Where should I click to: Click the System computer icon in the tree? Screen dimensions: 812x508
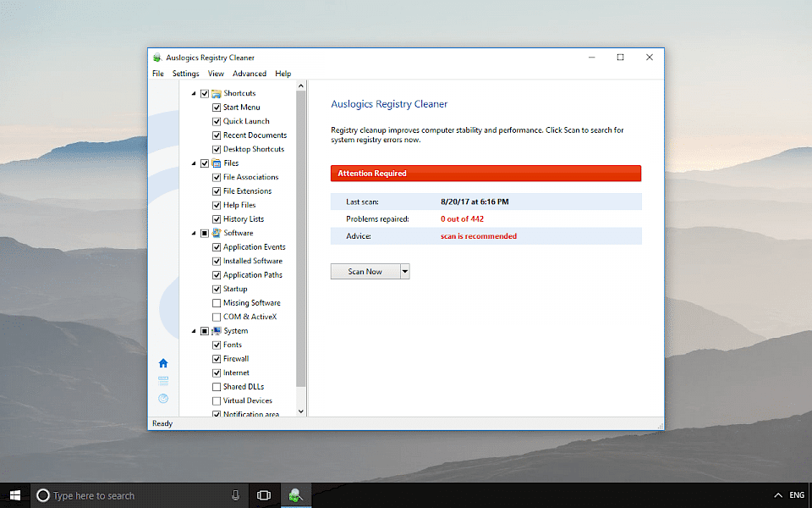(x=217, y=331)
